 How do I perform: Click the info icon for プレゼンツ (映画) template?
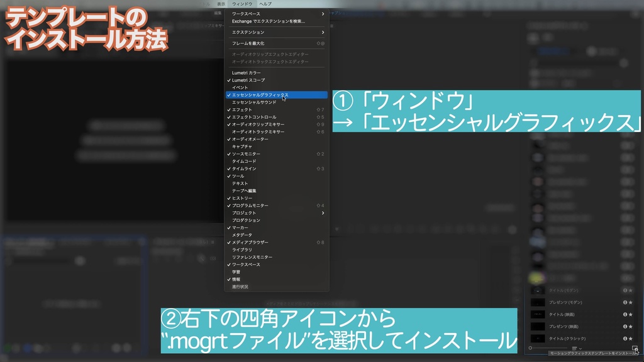click(x=626, y=326)
